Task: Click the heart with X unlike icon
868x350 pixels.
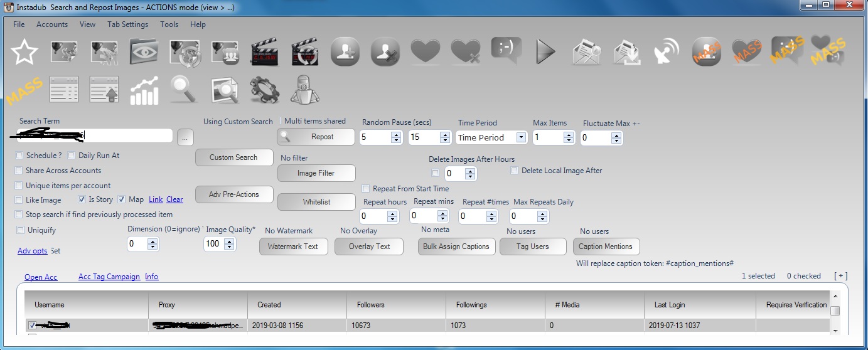Action: point(466,52)
